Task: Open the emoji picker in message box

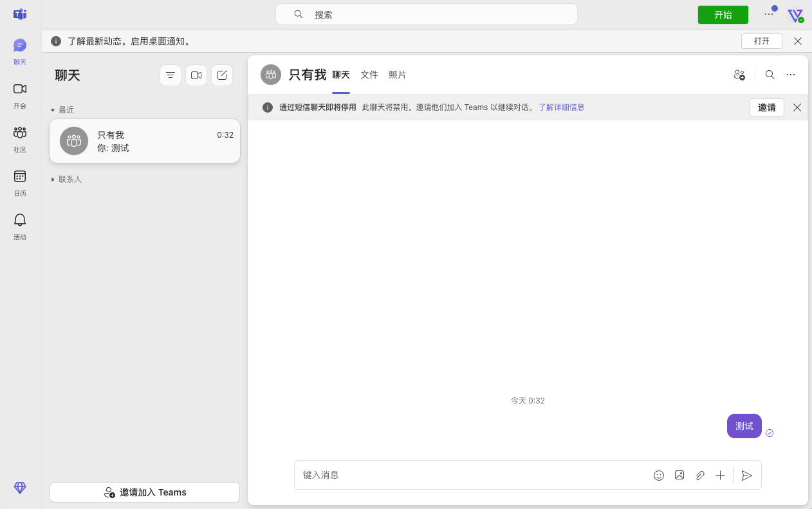Action: coord(658,476)
